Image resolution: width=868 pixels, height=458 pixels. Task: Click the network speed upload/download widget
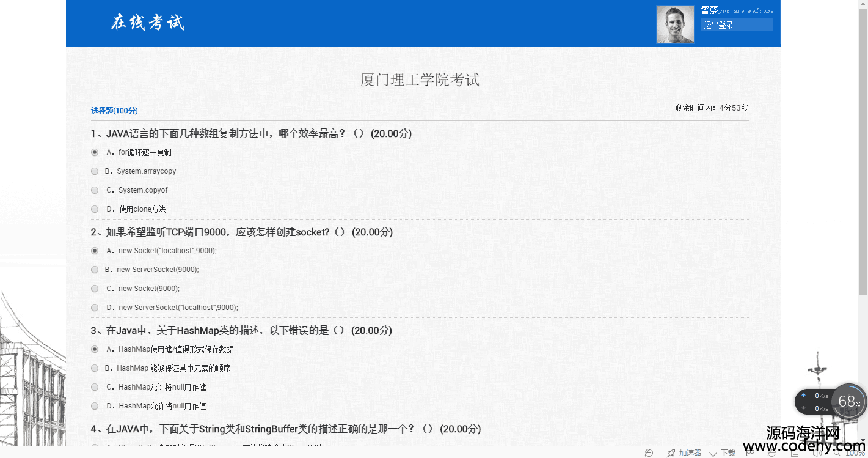pos(814,402)
